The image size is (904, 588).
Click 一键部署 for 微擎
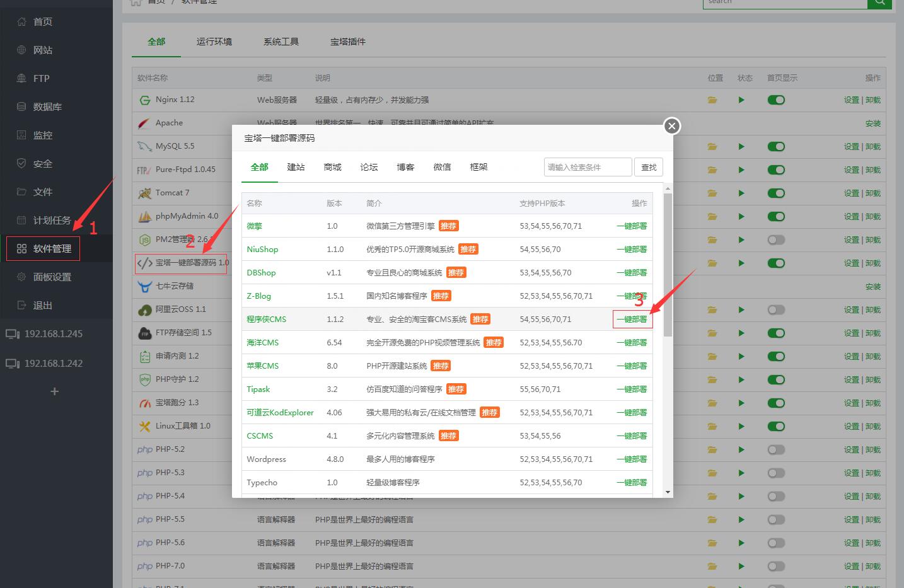point(632,226)
